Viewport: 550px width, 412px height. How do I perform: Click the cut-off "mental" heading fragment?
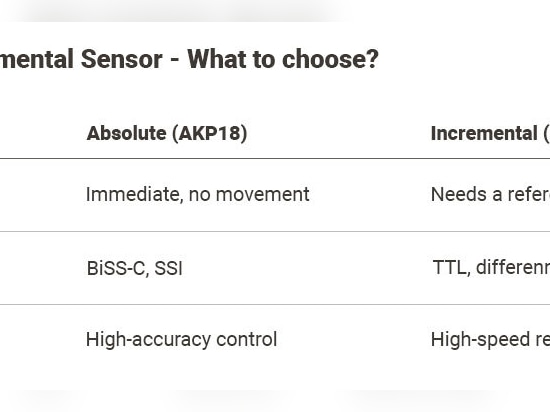click(x=37, y=59)
